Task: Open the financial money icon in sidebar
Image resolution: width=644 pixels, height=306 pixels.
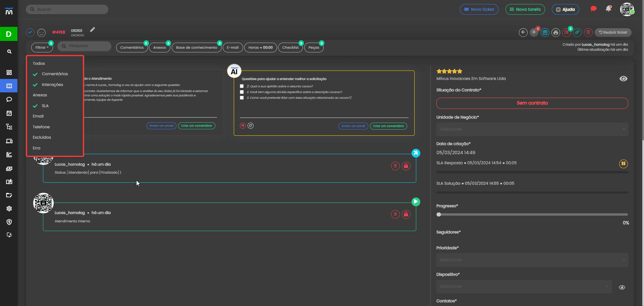Action: (9, 169)
